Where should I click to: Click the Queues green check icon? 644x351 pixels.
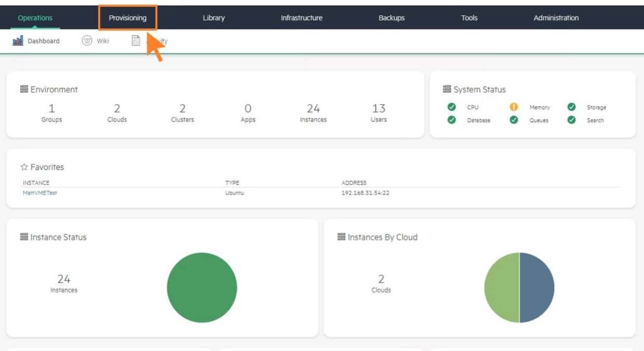pos(514,120)
